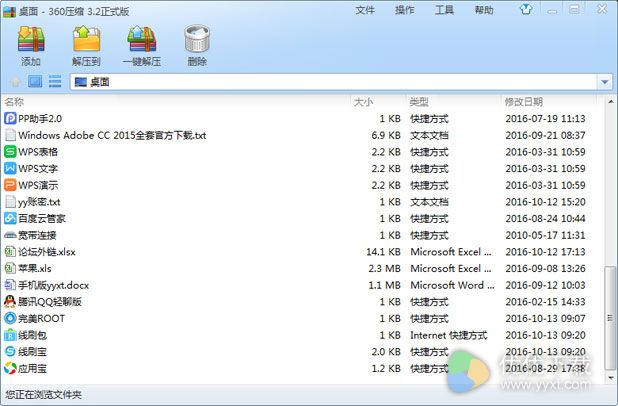Select the WPS演示 orange icon
The image size is (618, 406).
[10, 185]
